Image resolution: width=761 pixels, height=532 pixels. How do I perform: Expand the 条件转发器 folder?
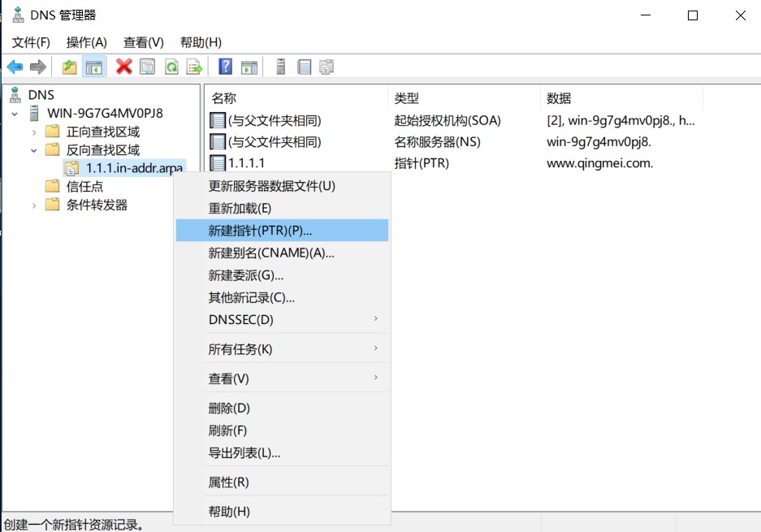(34, 205)
